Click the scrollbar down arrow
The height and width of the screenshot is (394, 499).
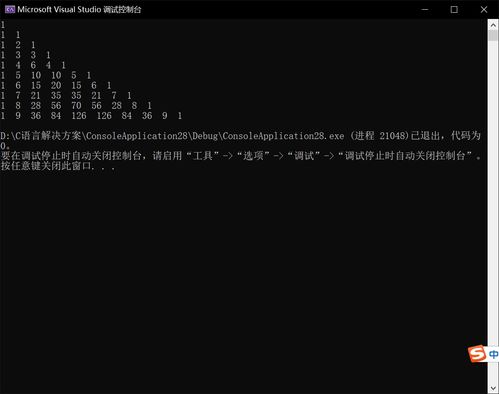pos(493,388)
